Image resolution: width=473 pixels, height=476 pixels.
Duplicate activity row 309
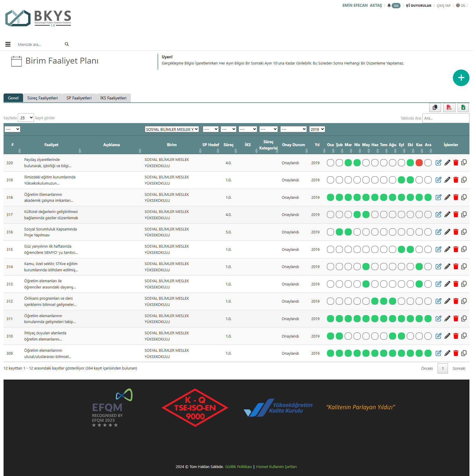click(464, 353)
